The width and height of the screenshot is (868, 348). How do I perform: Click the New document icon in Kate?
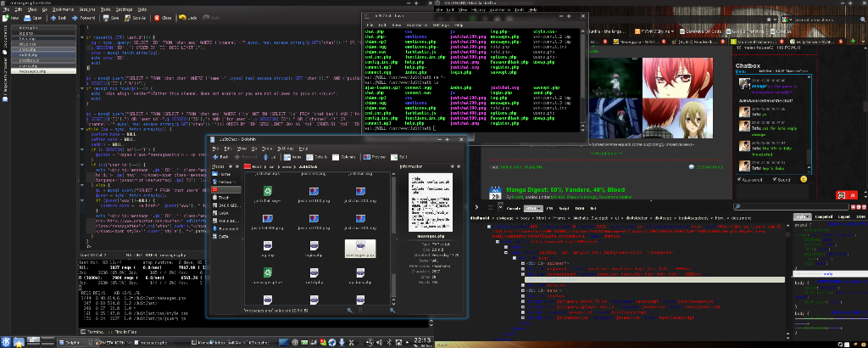pos(6,18)
